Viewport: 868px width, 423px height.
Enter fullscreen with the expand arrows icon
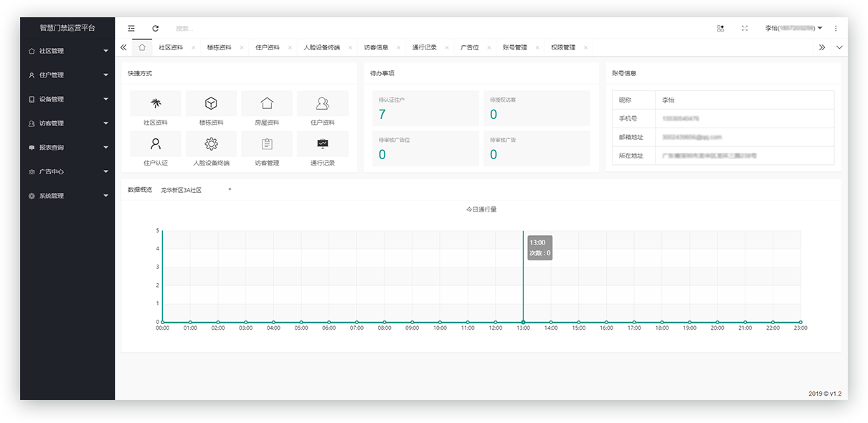pos(745,28)
